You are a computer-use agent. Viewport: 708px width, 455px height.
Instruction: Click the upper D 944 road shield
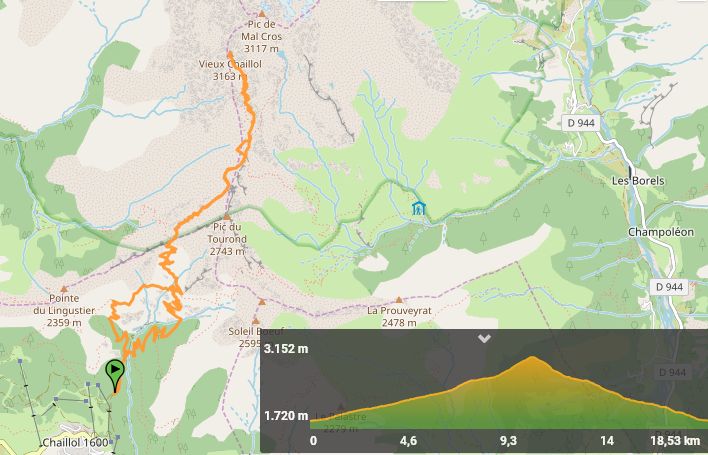click(x=581, y=123)
